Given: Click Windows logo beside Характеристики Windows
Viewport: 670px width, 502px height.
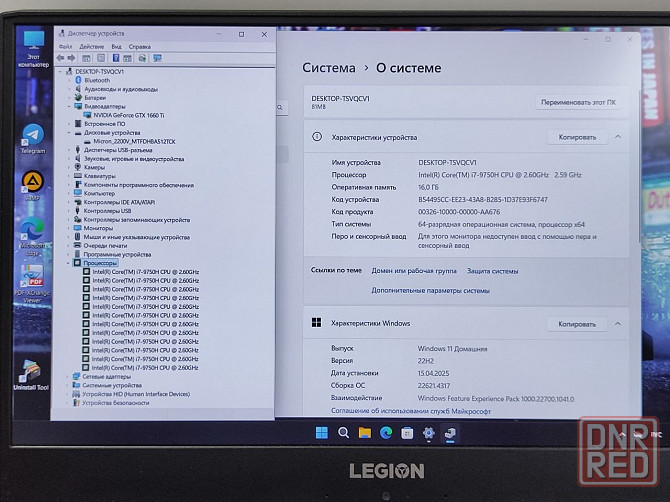Looking at the screenshot, I should [317, 323].
